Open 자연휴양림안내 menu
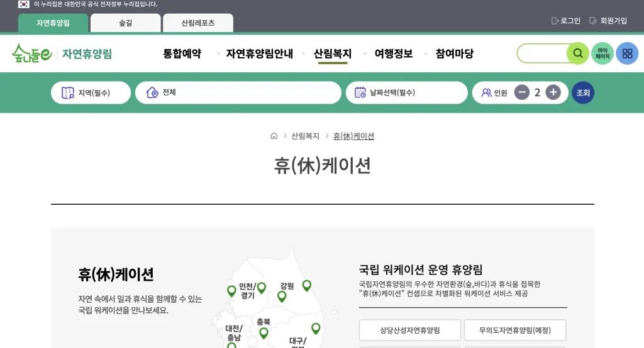 [260, 54]
